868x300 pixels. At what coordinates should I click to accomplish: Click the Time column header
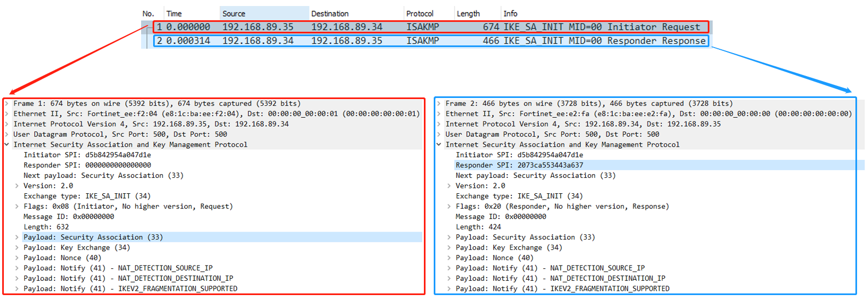click(x=174, y=14)
